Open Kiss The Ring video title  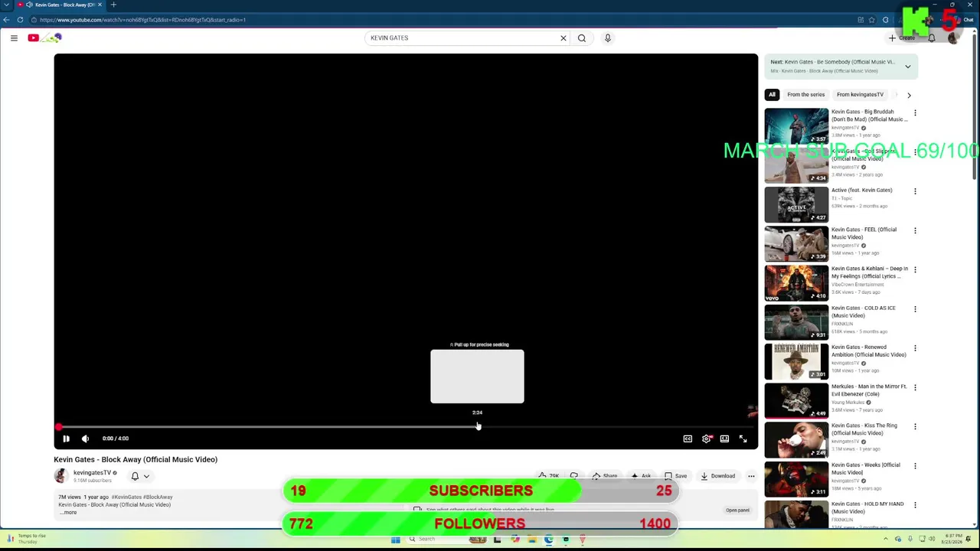[x=864, y=429]
